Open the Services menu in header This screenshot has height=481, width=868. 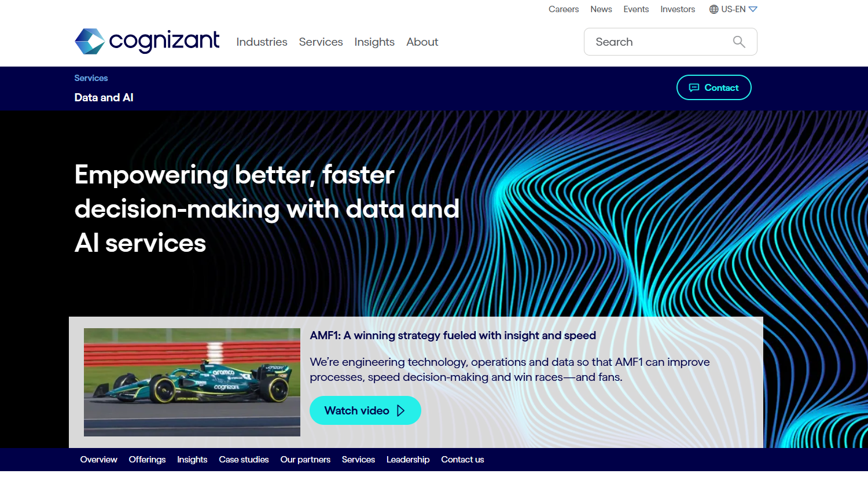tap(321, 42)
